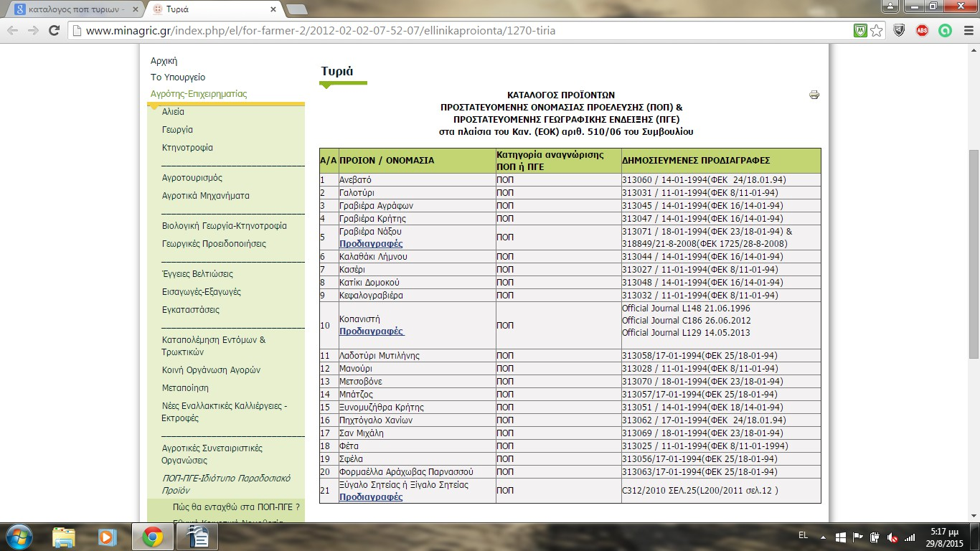
Task: Open the Adblock Plus extension icon
Action: point(923,31)
